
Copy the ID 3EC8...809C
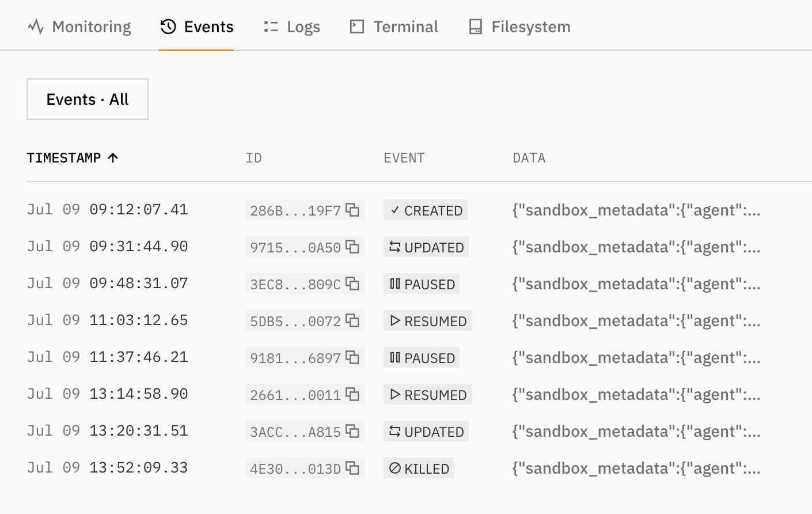[352, 284]
